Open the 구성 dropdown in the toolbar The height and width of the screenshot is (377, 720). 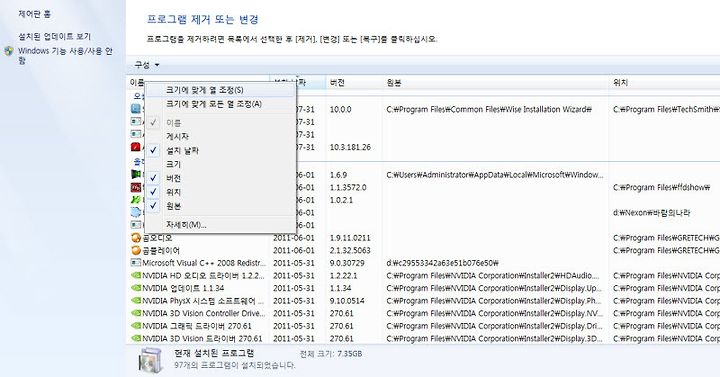[x=146, y=65]
